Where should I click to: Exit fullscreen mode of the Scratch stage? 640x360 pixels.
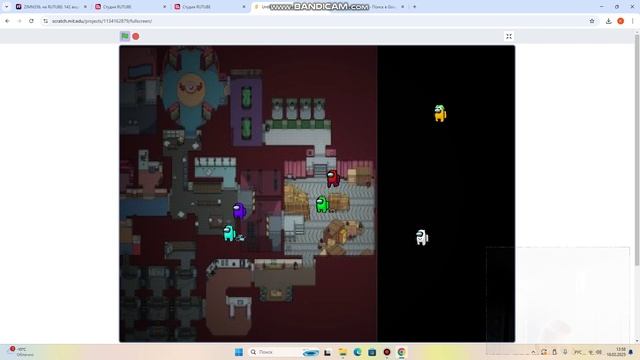click(x=509, y=36)
